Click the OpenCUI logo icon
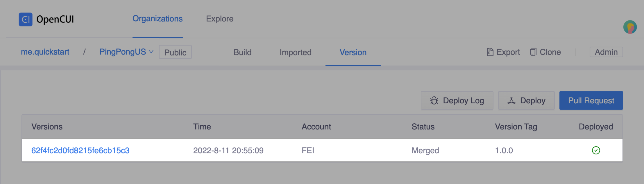The height and width of the screenshot is (184, 644). point(26,19)
